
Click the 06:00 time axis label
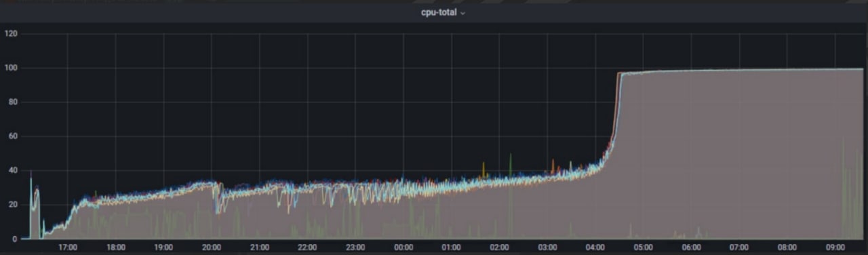pyautogui.click(x=691, y=248)
